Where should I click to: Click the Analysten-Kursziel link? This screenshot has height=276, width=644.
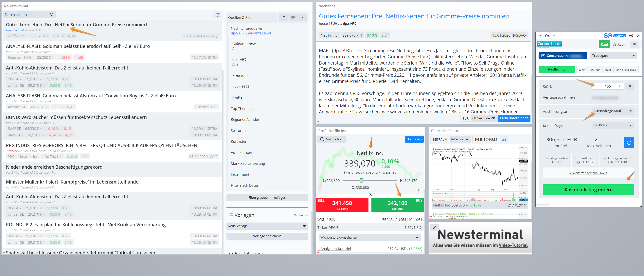click(x=334, y=249)
